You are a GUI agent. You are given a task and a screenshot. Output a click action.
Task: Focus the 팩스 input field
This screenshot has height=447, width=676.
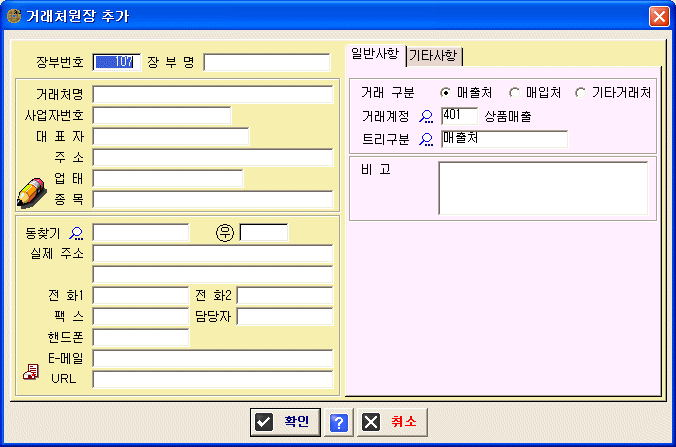pyautogui.click(x=141, y=317)
